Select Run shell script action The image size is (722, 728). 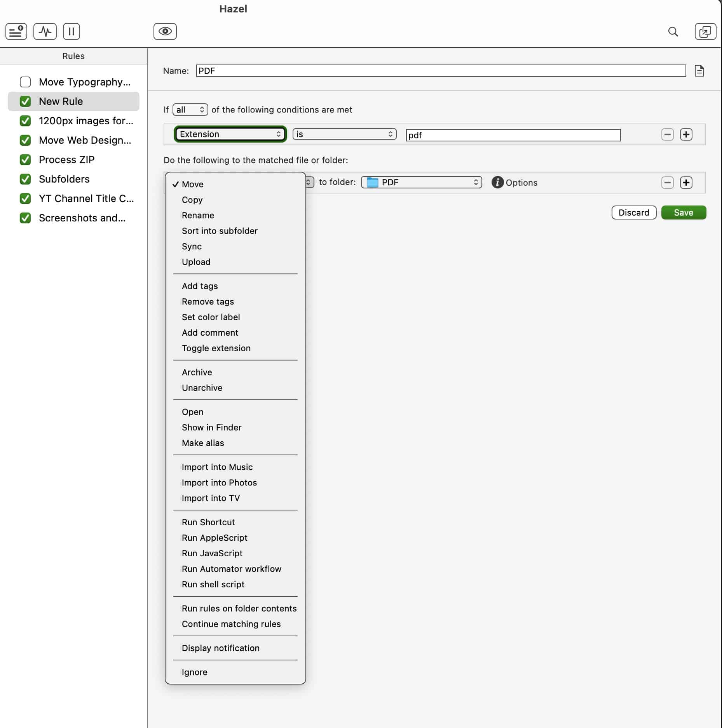click(x=213, y=584)
